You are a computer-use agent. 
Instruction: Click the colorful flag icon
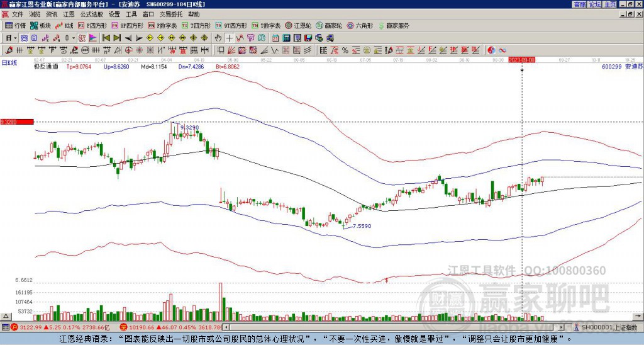click(x=93, y=38)
